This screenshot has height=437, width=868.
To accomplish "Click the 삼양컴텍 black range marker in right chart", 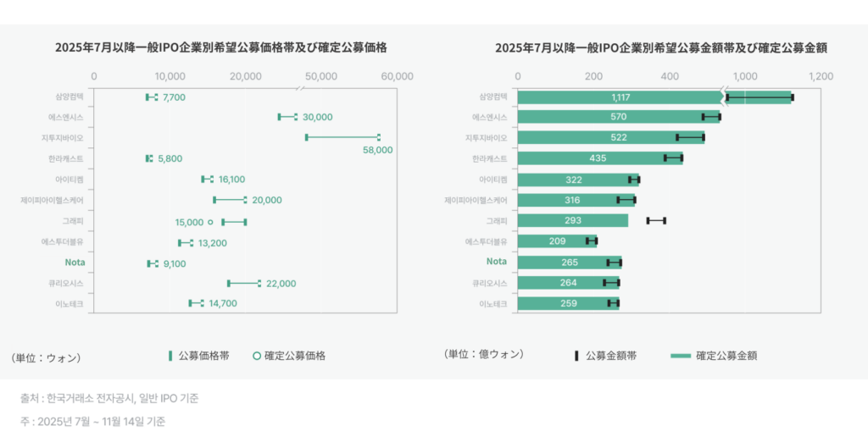I will (x=759, y=97).
